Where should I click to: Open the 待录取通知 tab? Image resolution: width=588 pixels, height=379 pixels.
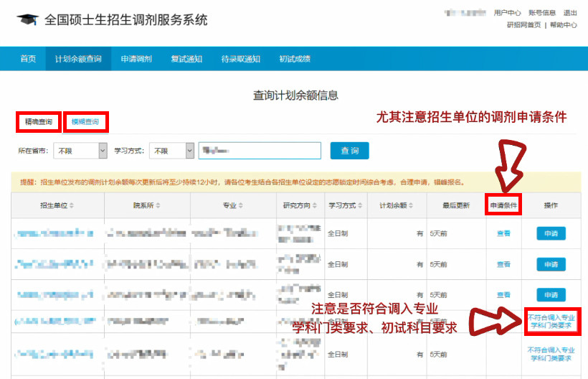pyautogui.click(x=241, y=59)
